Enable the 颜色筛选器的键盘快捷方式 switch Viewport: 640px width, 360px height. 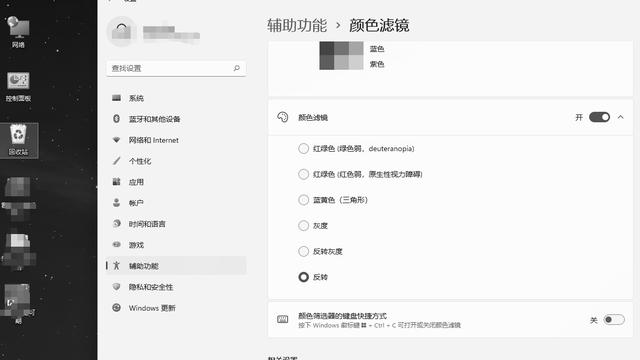pos(614,320)
